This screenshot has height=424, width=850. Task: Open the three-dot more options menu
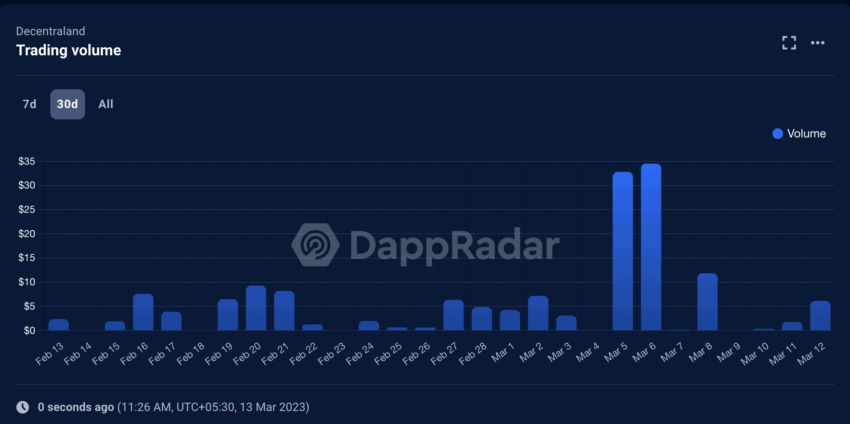[817, 43]
